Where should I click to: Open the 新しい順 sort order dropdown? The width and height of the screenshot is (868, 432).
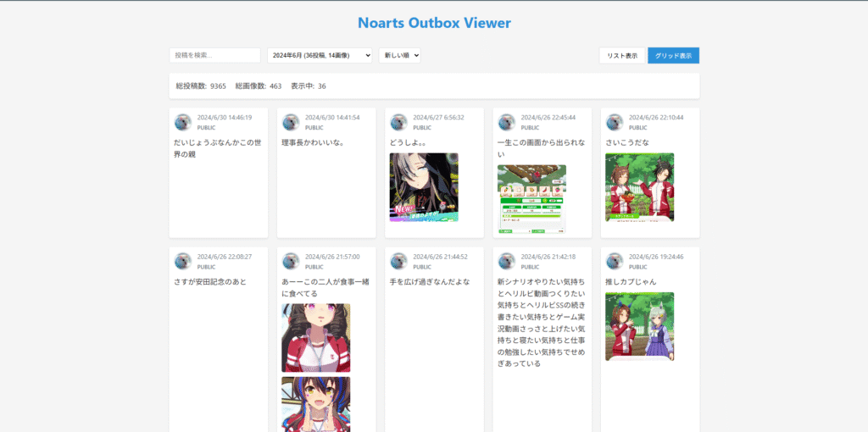(399, 55)
